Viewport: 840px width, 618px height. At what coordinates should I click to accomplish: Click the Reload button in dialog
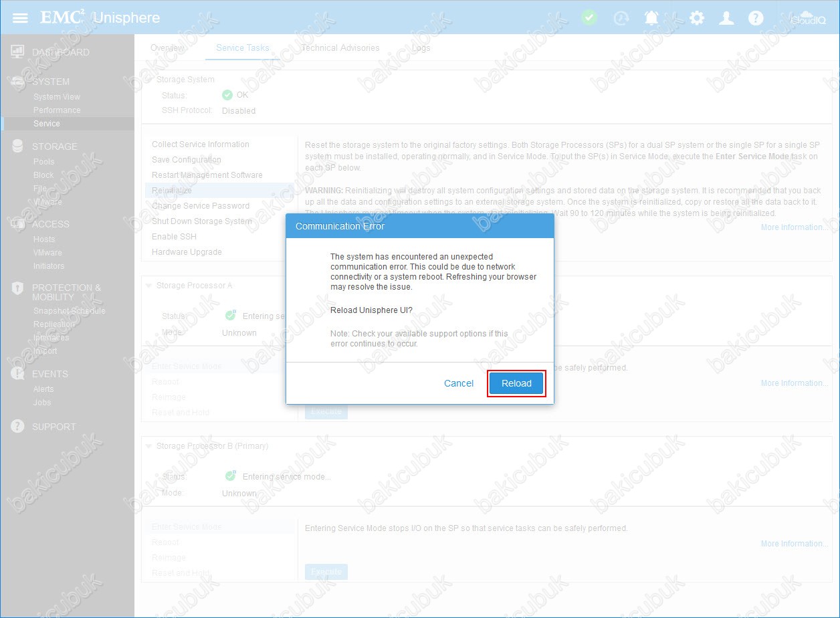(x=516, y=383)
